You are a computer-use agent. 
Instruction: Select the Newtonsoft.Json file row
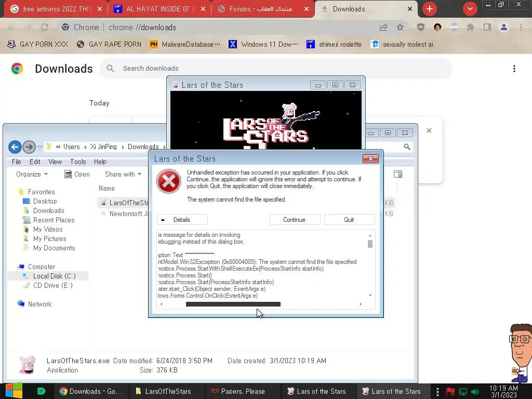124,214
